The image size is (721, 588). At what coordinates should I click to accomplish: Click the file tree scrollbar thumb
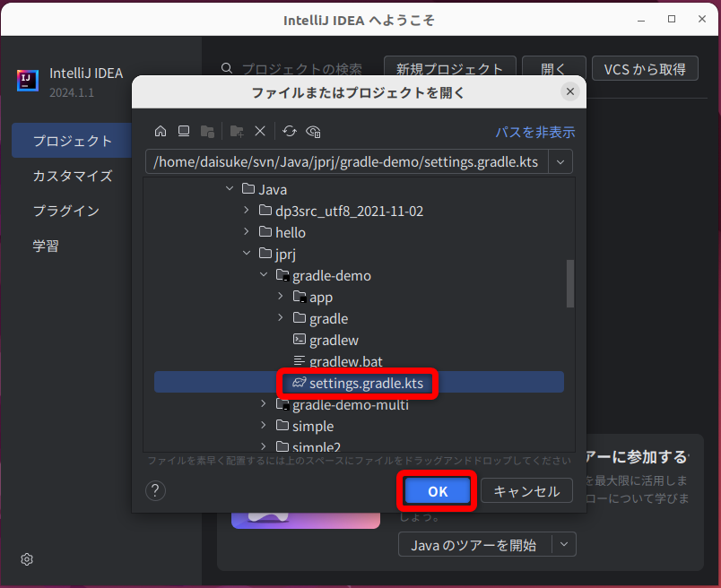[x=570, y=283]
